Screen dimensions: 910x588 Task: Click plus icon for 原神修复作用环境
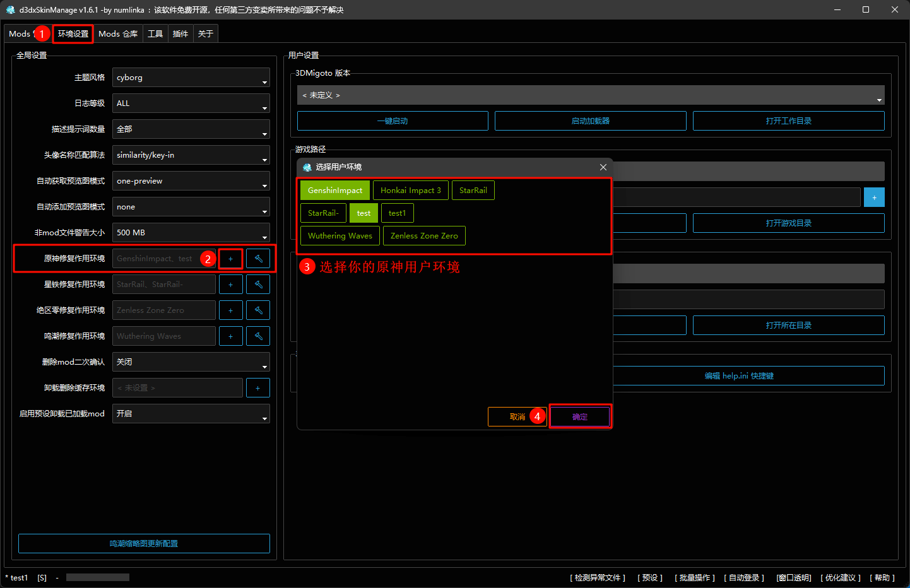231,259
